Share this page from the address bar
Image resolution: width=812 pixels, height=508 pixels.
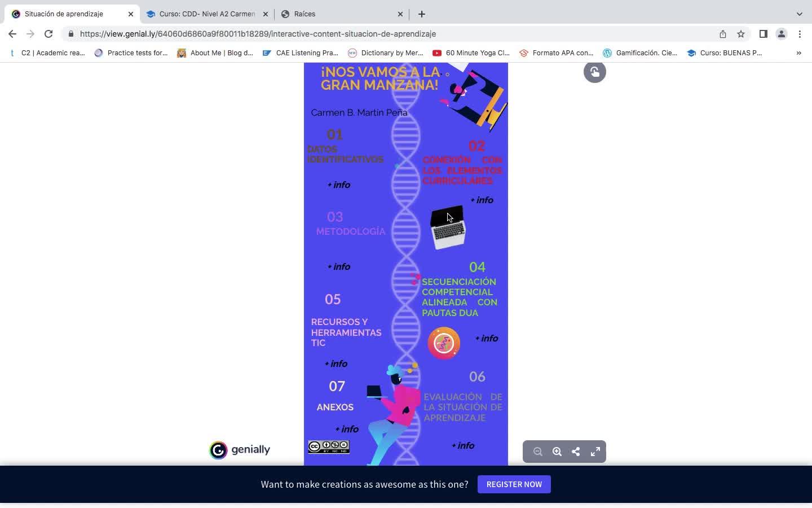723,34
